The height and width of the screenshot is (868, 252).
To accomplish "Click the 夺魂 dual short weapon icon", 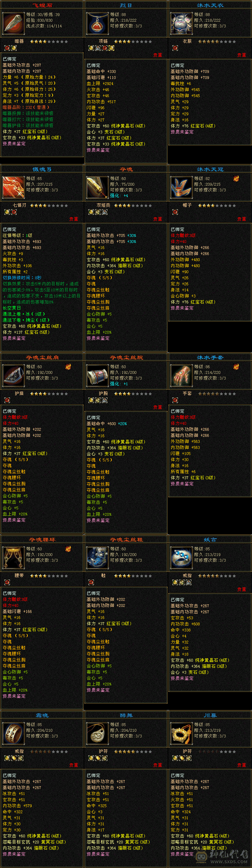I will 98,187.
